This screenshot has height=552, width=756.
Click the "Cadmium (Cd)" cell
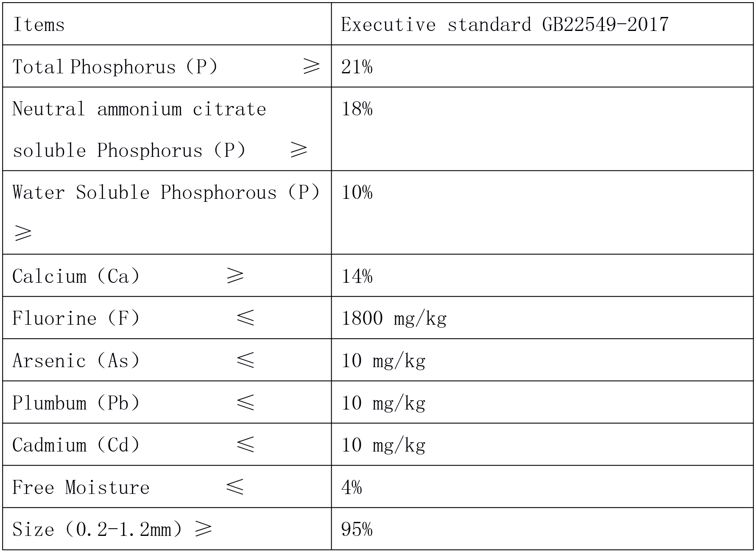coord(76,445)
